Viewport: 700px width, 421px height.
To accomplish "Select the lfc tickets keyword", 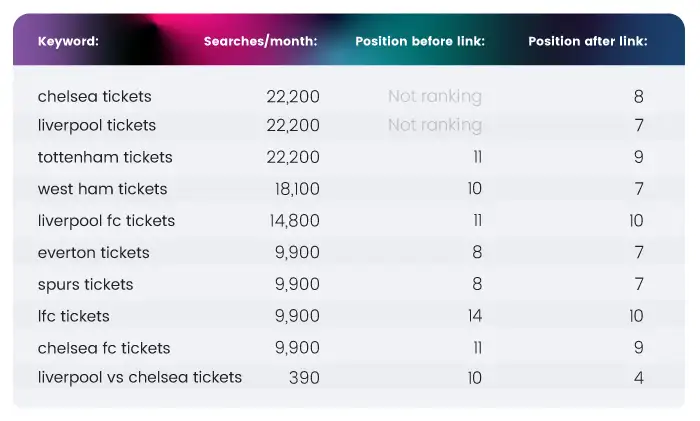I will [74, 316].
